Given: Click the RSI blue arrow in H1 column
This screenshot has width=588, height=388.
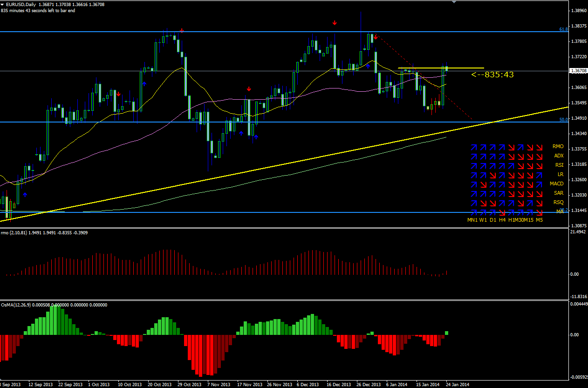Looking at the screenshot, I should 511,166.
